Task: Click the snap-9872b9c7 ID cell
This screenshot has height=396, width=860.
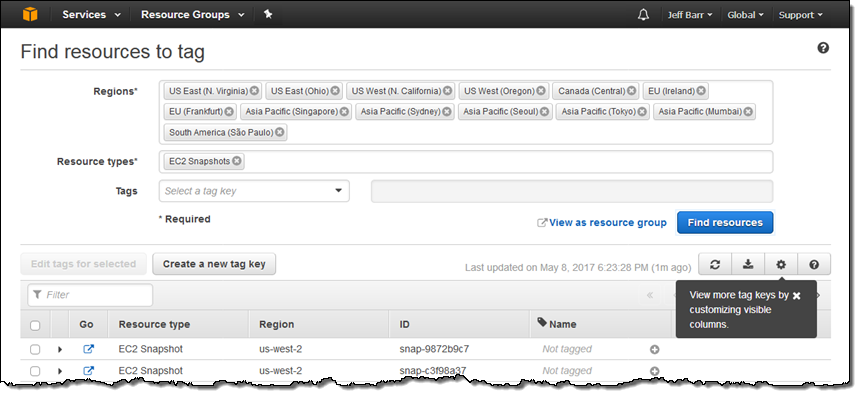Action: pos(434,349)
